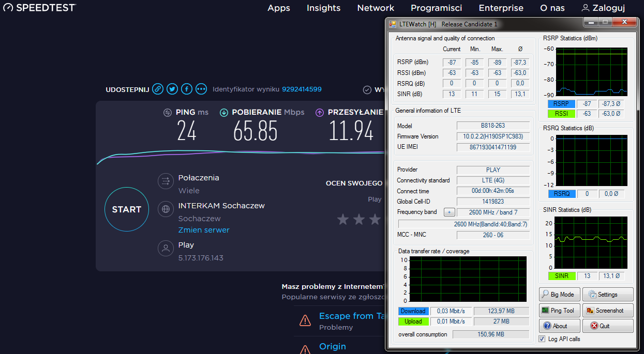
Task: Click the account icon beside Zaloguj
Action: pos(586,8)
